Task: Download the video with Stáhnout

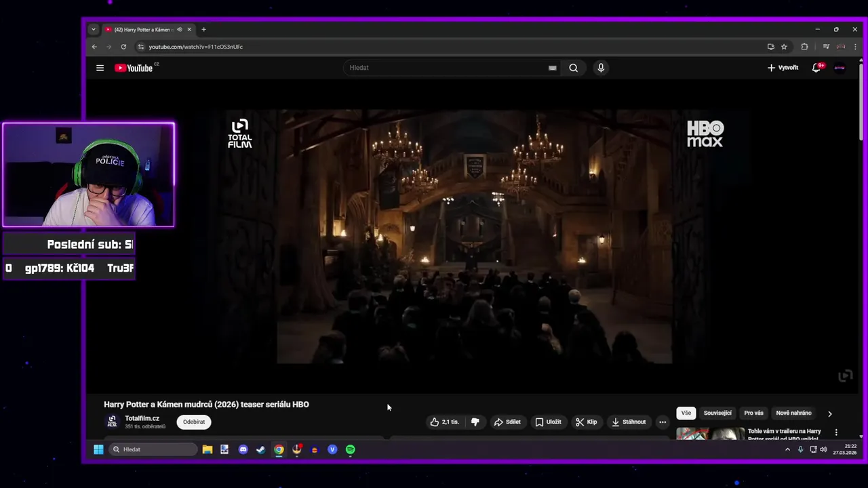Action: tap(629, 422)
